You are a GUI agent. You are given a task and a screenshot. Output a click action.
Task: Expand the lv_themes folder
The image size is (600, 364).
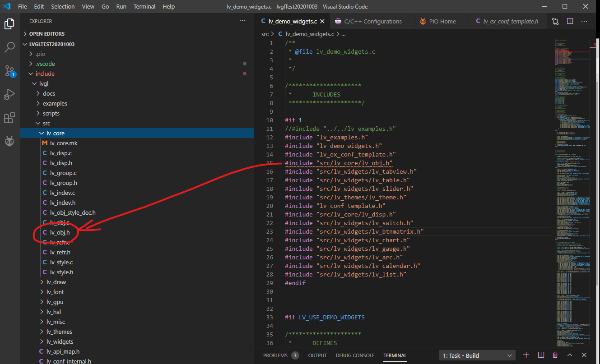[137, 332]
